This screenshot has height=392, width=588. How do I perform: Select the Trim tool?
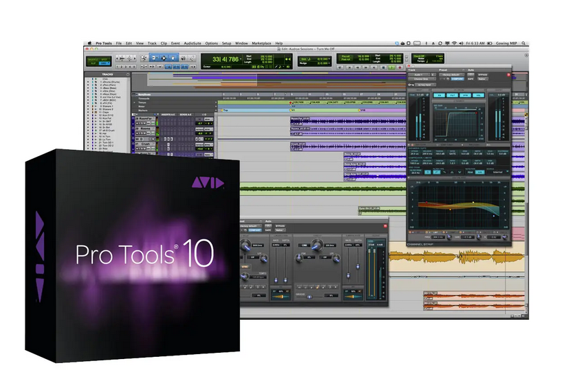[154, 58]
